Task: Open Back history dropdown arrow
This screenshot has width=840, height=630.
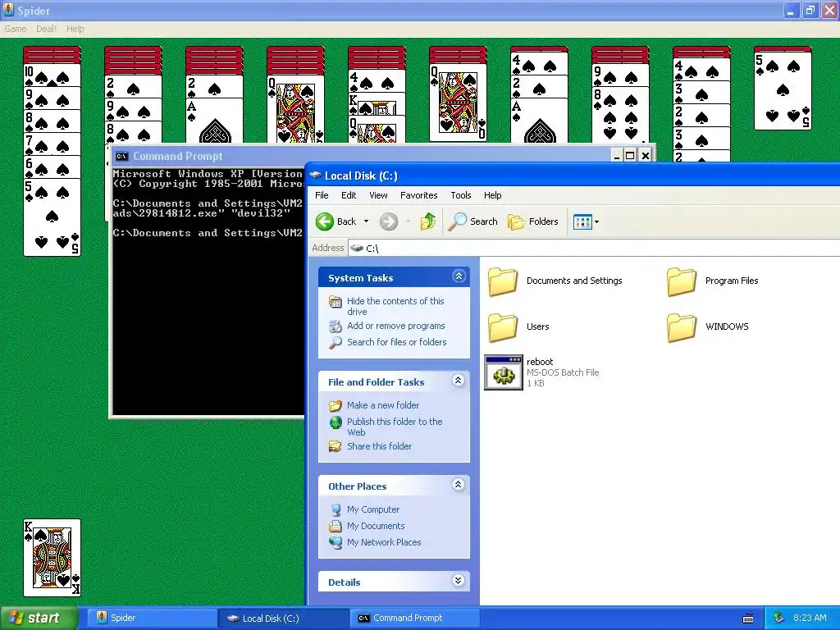Action: click(367, 221)
